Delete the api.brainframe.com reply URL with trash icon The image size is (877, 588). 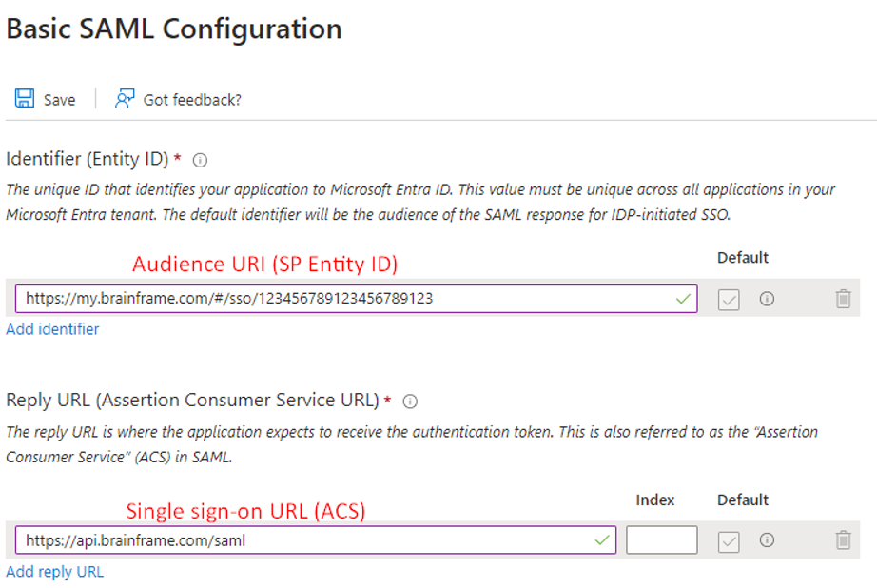pyautogui.click(x=843, y=540)
